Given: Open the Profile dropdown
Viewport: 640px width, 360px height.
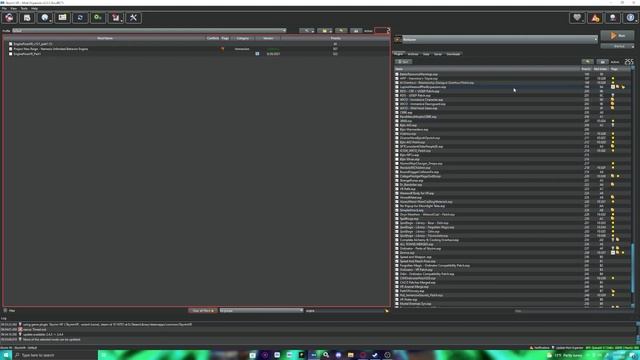Looking at the screenshot, I should pos(149,31).
